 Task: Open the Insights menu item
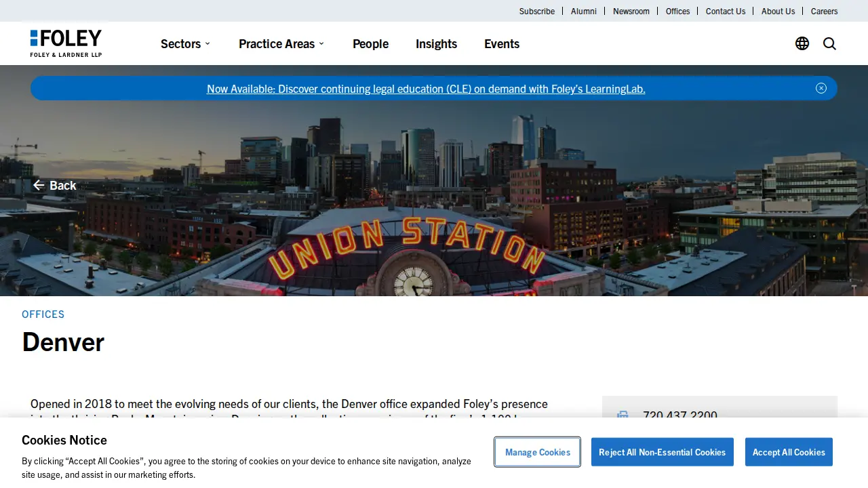point(436,43)
